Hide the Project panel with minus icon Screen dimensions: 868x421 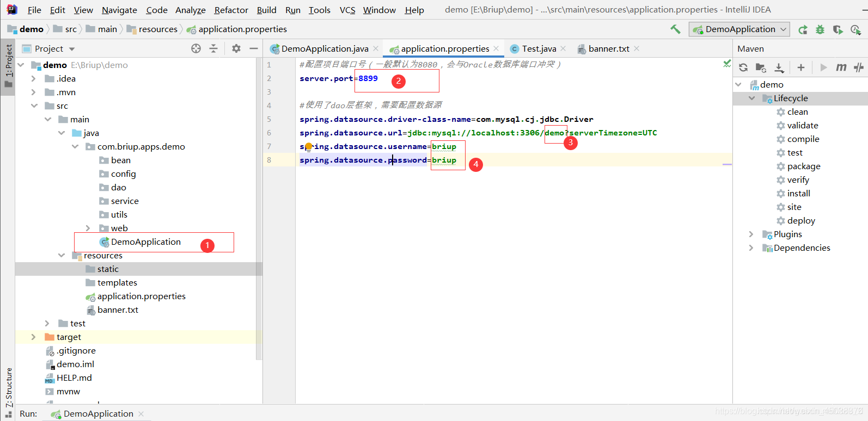[254, 48]
